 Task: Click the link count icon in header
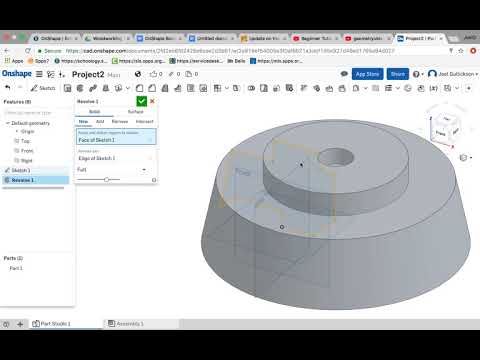tap(171, 74)
